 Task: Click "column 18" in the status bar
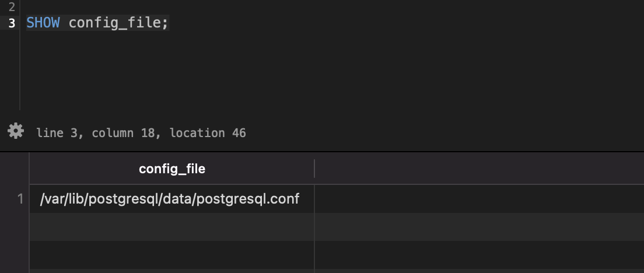pos(123,133)
